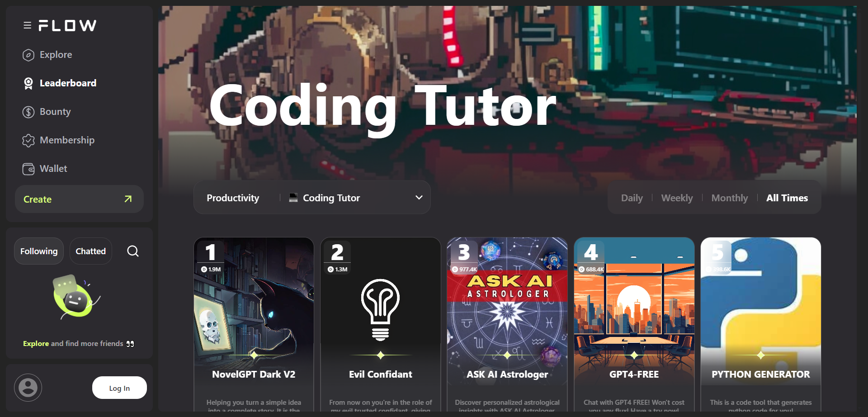Click the Bounty dollar coin icon
Viewport: 868px width, 417px height.
click(28, 112)
